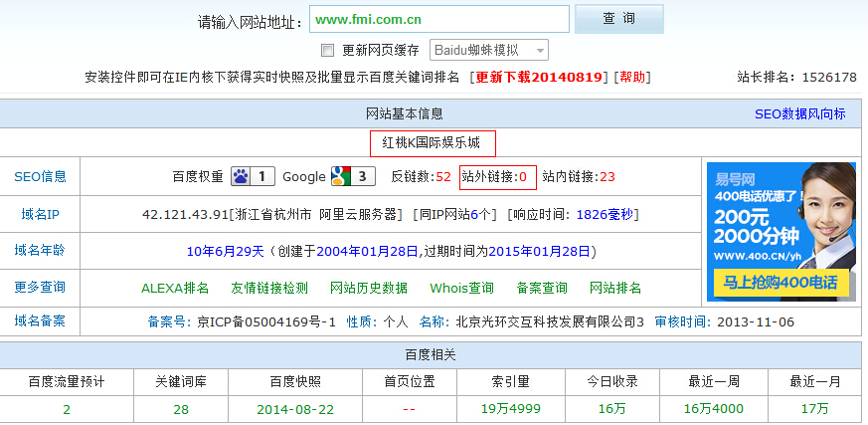This screenshot has height=425, width=868.
Task: Open 网站历史数据 link
Action: [369, 288]
